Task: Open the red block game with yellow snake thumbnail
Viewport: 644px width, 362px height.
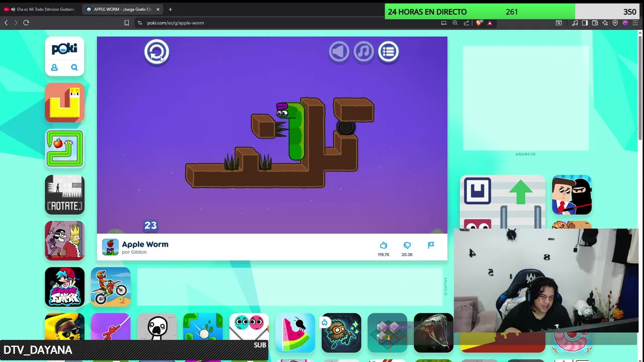Action: pos(64,103)
